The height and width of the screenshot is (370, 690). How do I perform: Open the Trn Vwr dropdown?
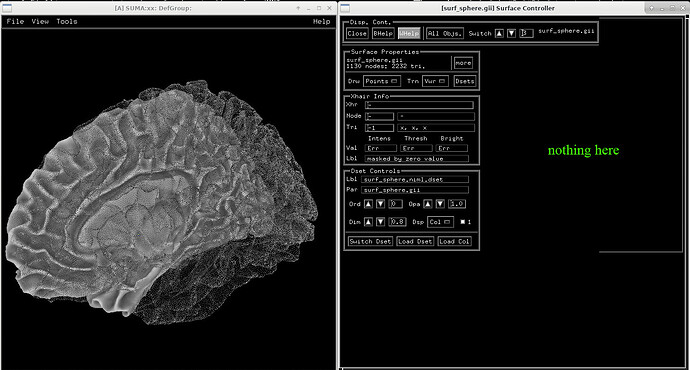[435, 81]
